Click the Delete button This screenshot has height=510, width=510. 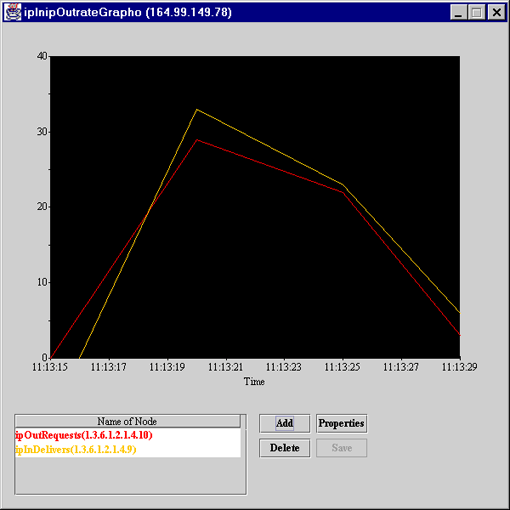284,448
